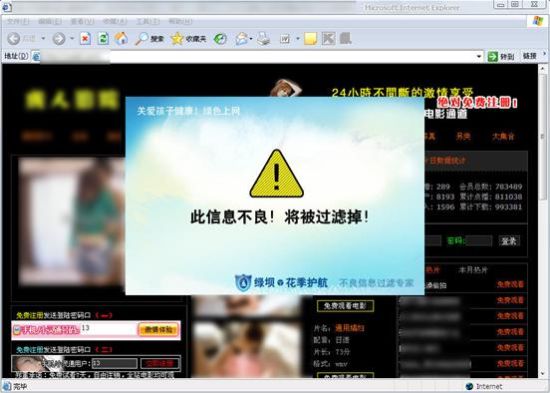Click the 绿坝·花季护航 brand text

click(x=291, y=283)
